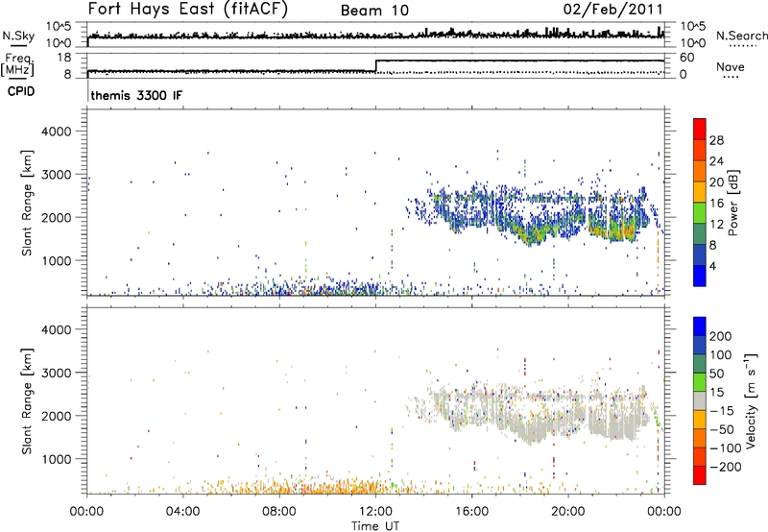Click the 'Time UT' axis title
This screenshot has height=532, width=768.
click(x=375, y=525)
